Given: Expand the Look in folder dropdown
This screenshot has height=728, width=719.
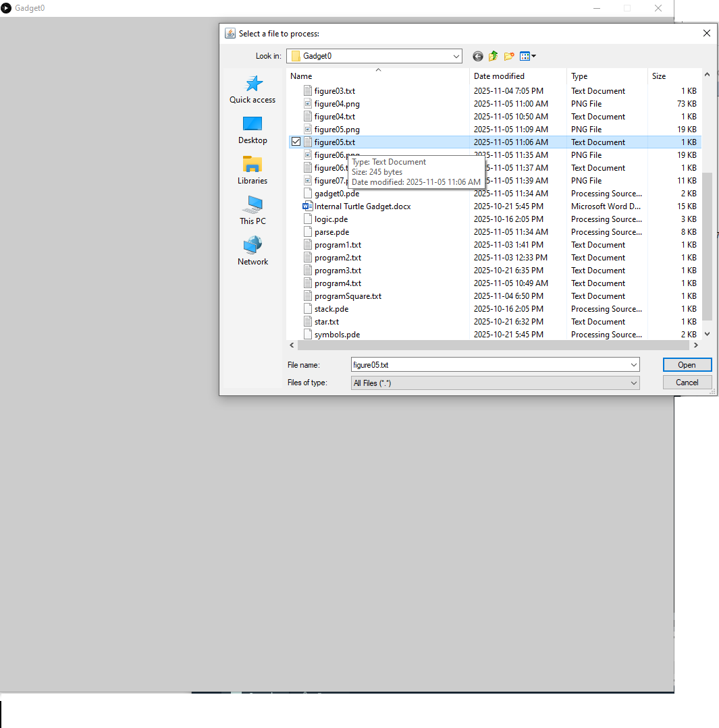Looking at the screenshot, I should point(456,56).
